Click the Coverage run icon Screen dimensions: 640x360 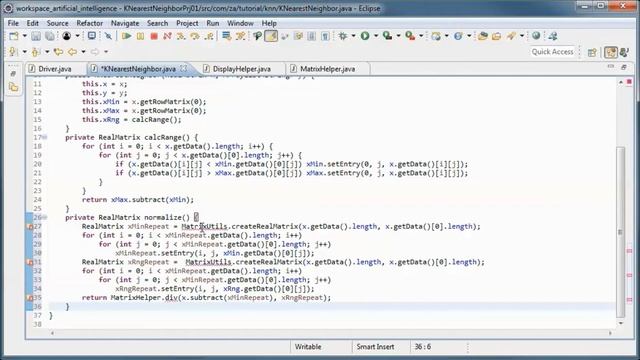pos(387,36)
